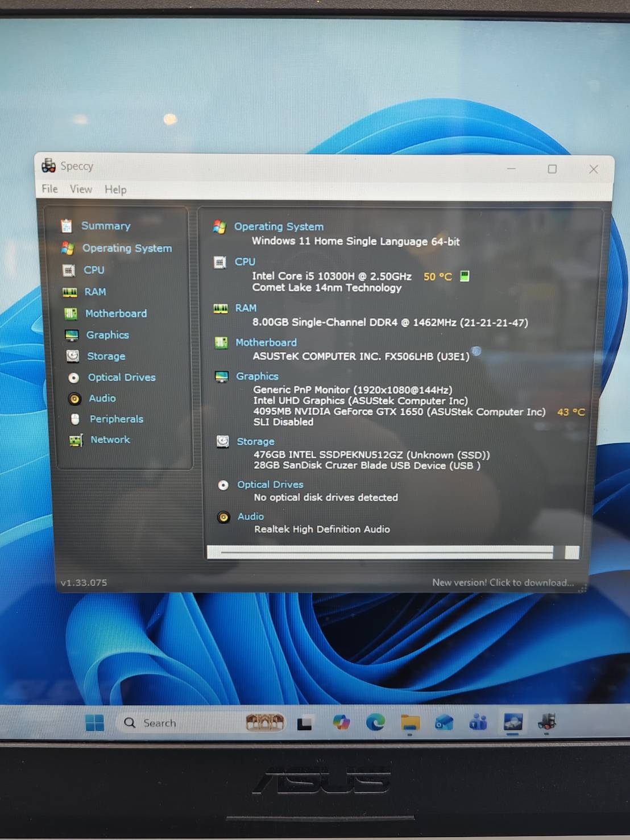The width and height of the screenshot is (630, 840).
Task: Click the 'Realtek High Definition Audio' text
Action: point(322,529)
